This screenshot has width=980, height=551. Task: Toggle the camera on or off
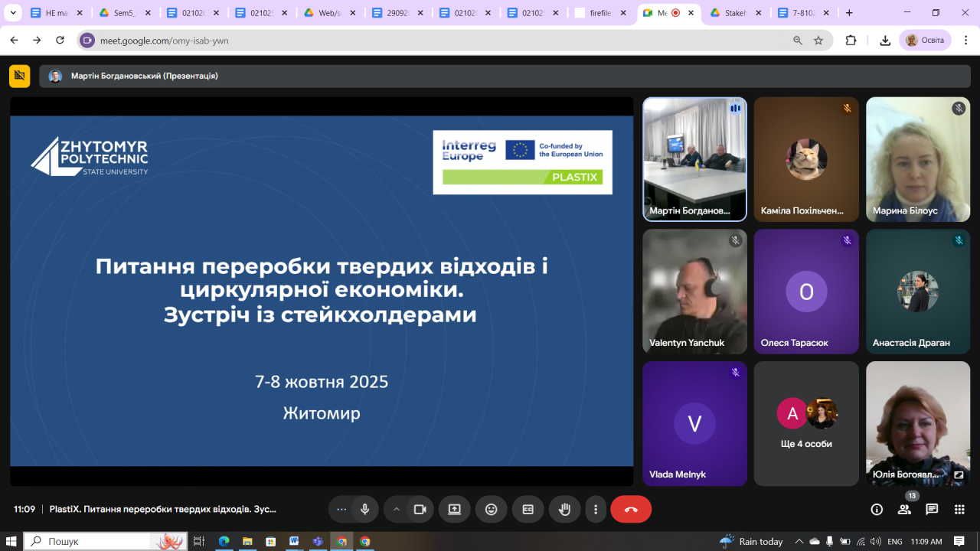click(x=420, y=509)
